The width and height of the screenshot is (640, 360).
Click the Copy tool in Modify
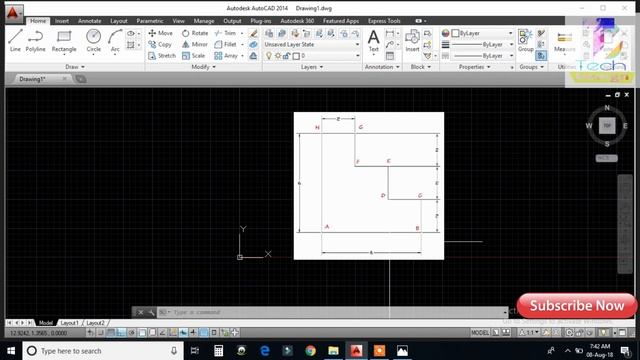(160, 44)
